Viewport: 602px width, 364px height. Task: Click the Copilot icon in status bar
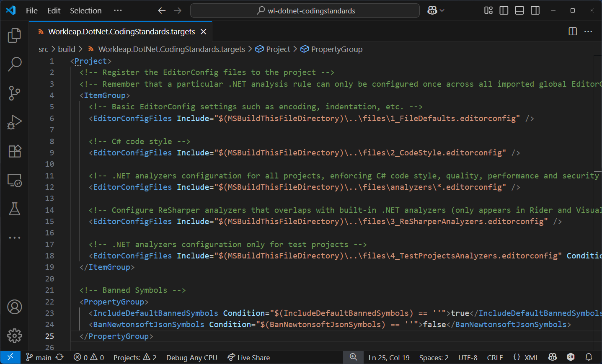pos(552,357)
